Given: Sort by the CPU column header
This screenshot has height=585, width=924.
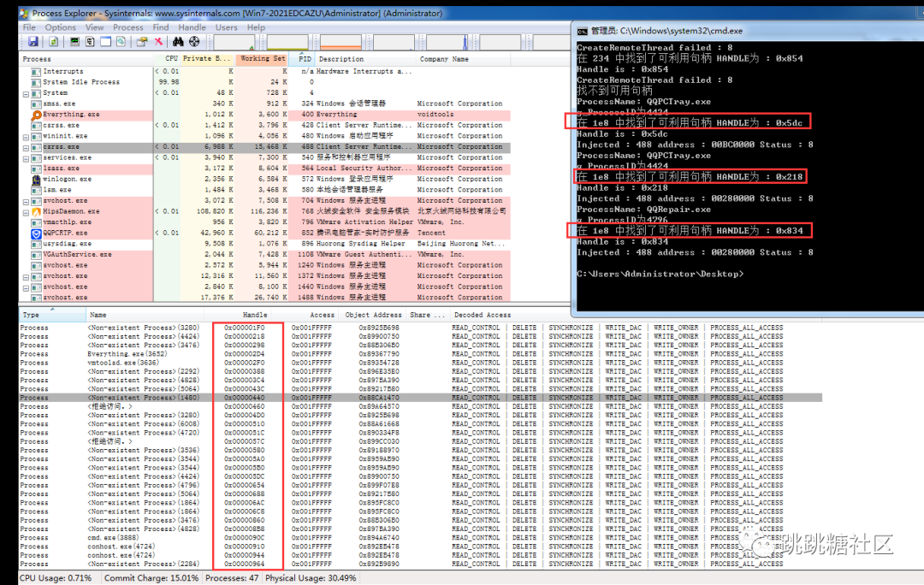Looking at the screenshot, I should tap(168, 59).
